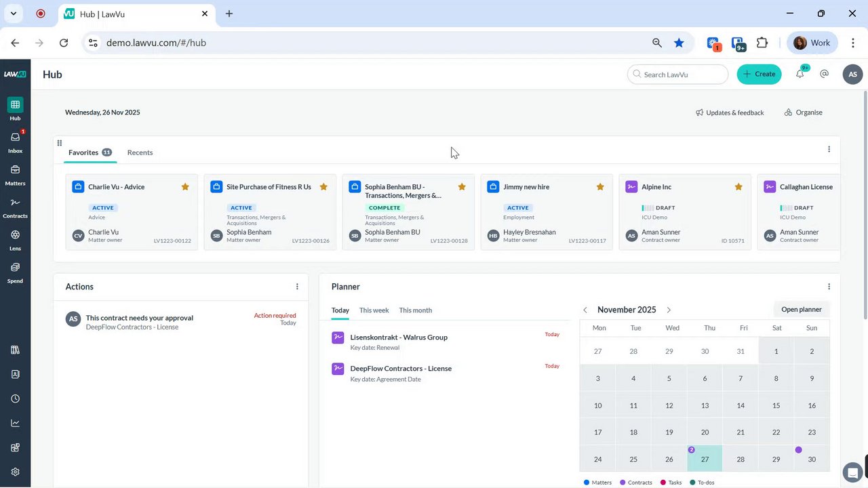868x488 pixels.
Task: Select the This month planner tab
Action: pos(416,310)
